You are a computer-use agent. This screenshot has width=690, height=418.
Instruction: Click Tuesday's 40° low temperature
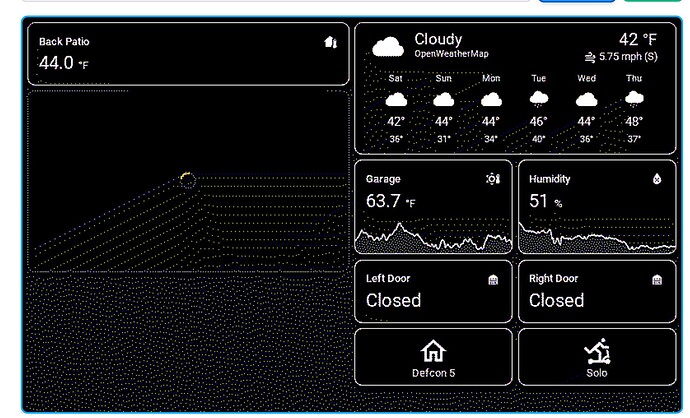coord(539,139)
